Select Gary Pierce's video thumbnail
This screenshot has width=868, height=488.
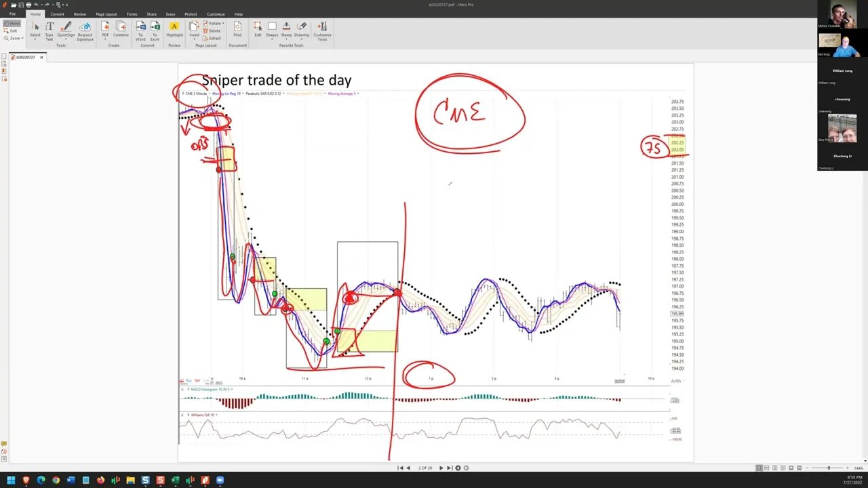[x=842, y=128]
